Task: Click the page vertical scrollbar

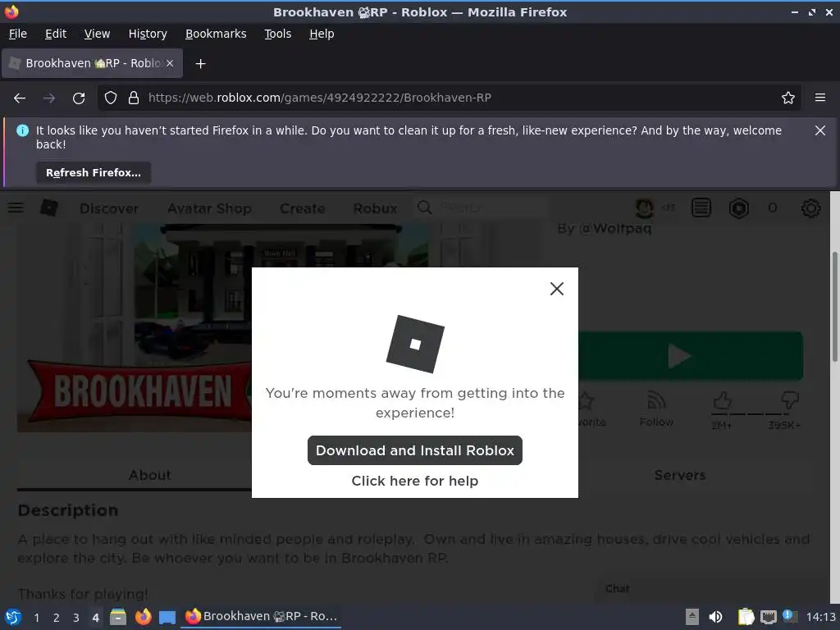Action: coord(834,307)
